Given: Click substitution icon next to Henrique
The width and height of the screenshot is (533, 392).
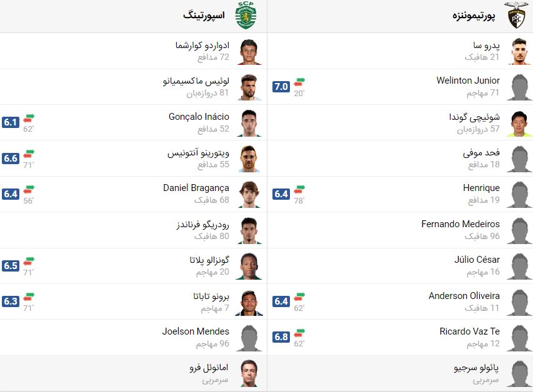Looking at the screenshot, I should [x=300, y=189].
